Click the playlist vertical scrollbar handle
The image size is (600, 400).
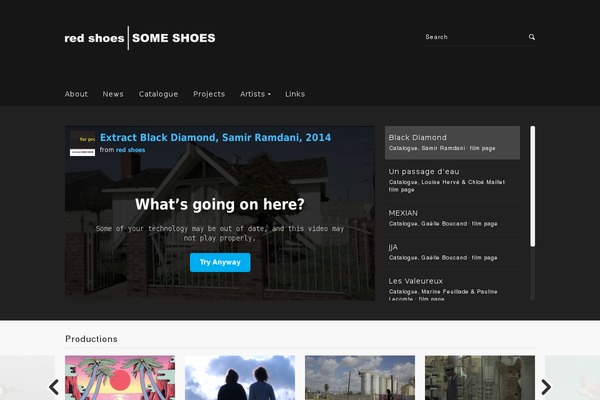pos(533,186)
